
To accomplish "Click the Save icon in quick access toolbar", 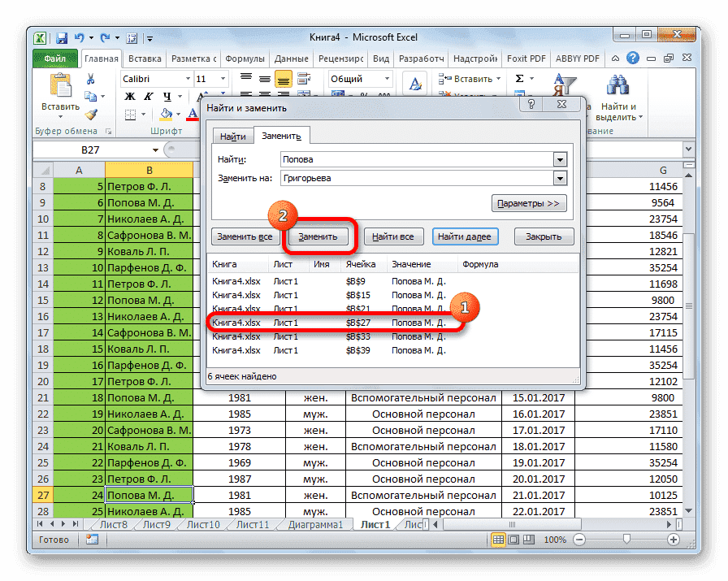I will (x=60, y=37).
